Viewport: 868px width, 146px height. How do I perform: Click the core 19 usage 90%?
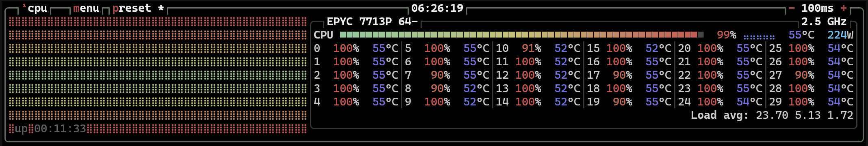coord(623,102)
